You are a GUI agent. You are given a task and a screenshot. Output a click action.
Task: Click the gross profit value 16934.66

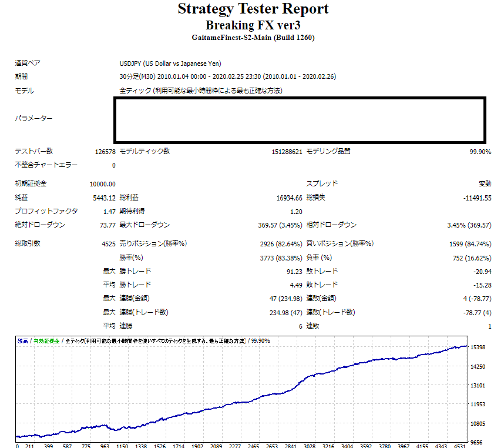[289, 198]
